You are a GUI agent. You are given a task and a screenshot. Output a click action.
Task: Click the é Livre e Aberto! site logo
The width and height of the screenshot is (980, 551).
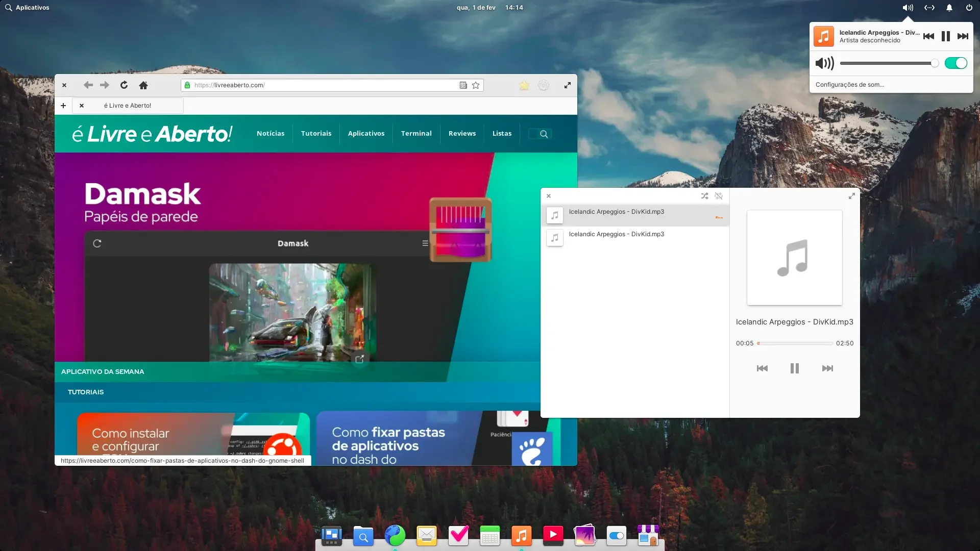(152, 134)
